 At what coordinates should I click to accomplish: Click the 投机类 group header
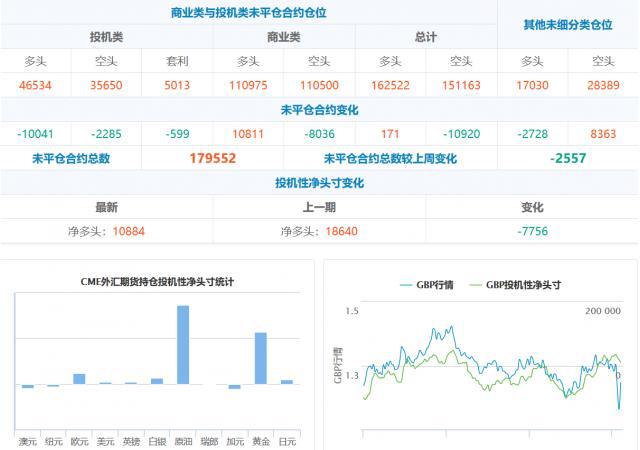click(107, 37)
